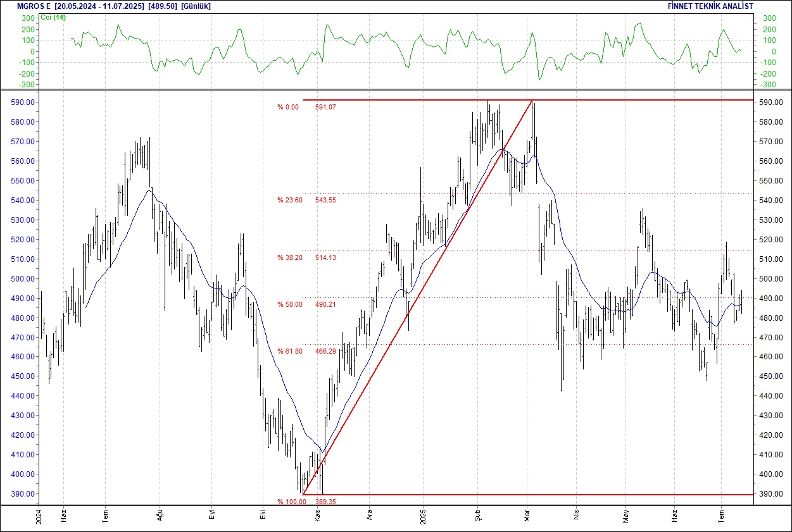The image size is (792, 532).
Task: Click 300 on the left CCI axis
Action: coord(27,18)
